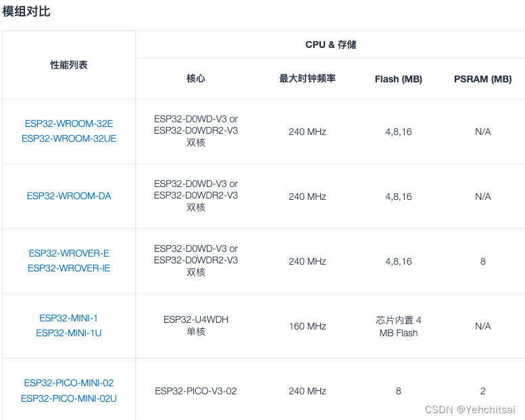Select Flash 4,8,16 in ESP32-WROOM-32E row
Viewport: 525px width, 420px height.
click(399, 132)
